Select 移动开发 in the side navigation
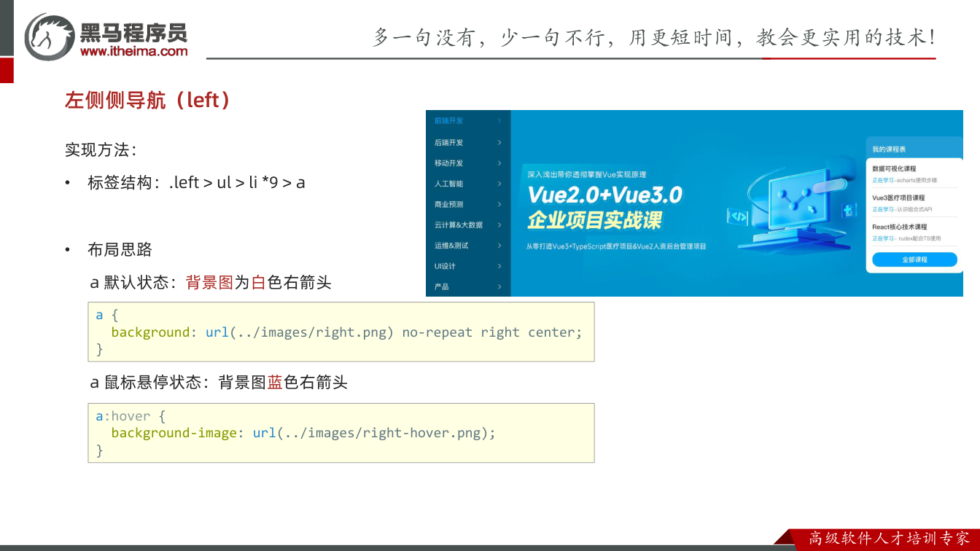This screenshot has height=551, width=980. point(449,163)
